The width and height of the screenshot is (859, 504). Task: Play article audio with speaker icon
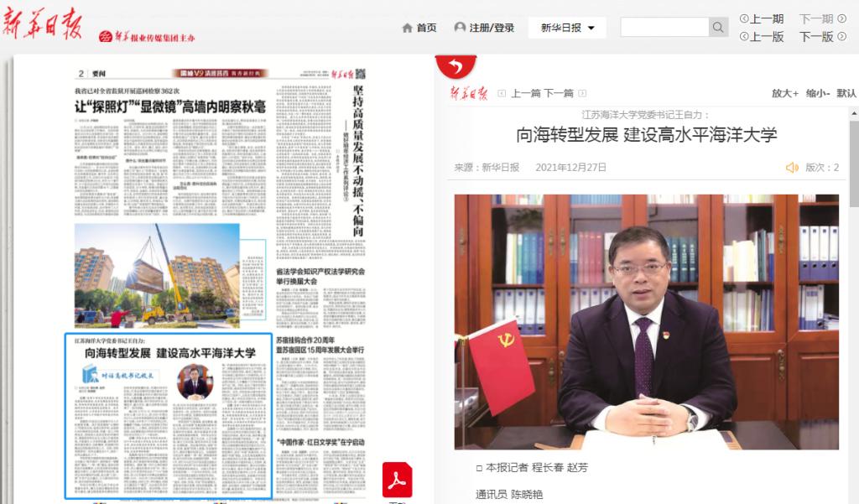coord(791,168)
